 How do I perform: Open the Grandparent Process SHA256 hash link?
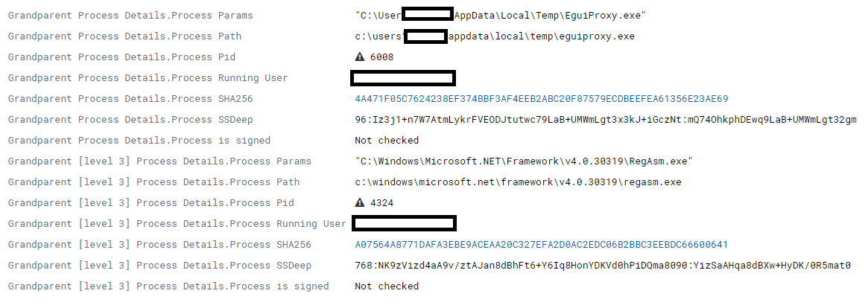542,99
